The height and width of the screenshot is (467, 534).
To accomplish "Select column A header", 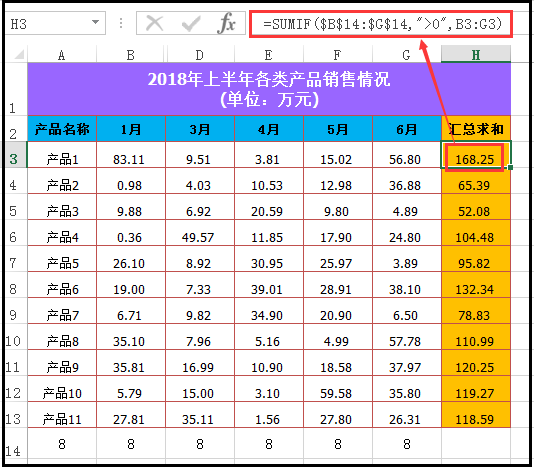I will coord(62,55).
